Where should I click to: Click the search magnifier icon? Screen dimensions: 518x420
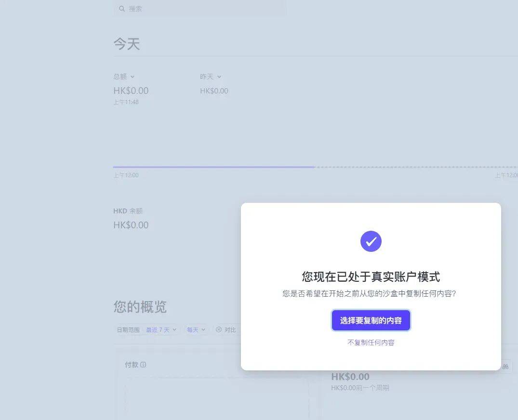[x=122, y=9]
